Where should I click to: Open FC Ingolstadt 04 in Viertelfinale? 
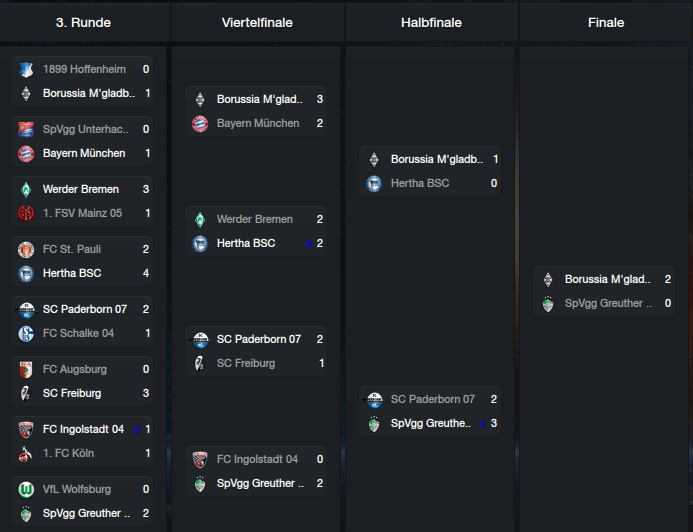[257, 460]
